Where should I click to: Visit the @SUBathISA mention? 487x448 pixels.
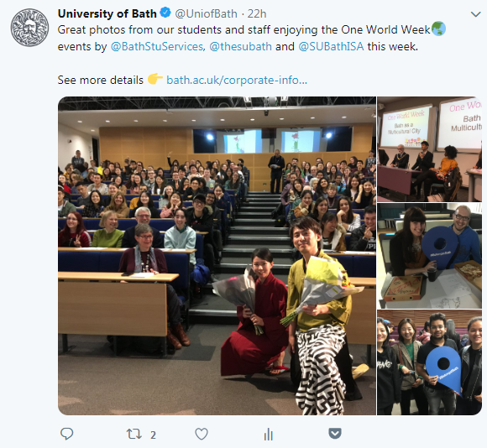point(331,46)
